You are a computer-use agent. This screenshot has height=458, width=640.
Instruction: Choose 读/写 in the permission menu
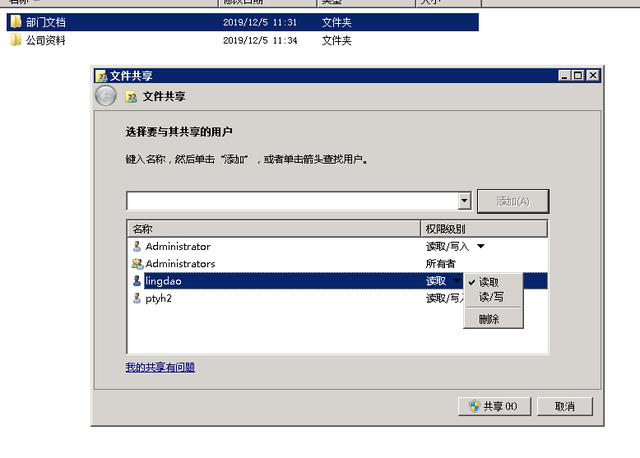tap(491, 297)
